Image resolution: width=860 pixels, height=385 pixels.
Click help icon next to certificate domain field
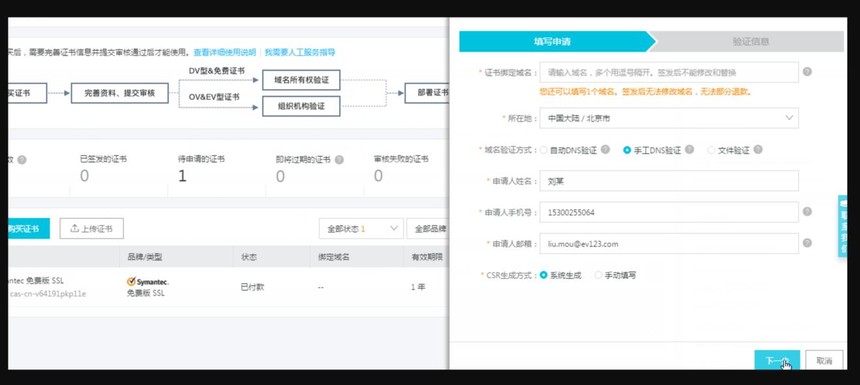pyautogui.click(x=807, y=72)
